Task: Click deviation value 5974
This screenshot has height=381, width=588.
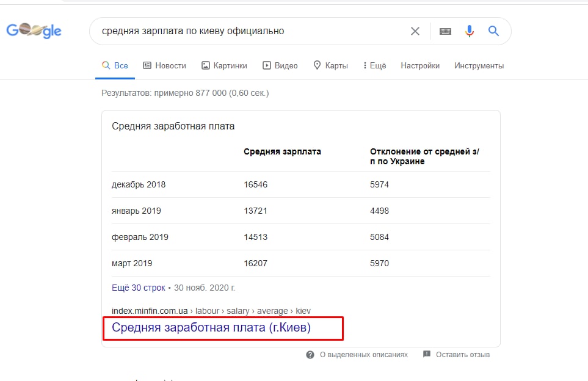Action: 380,184
